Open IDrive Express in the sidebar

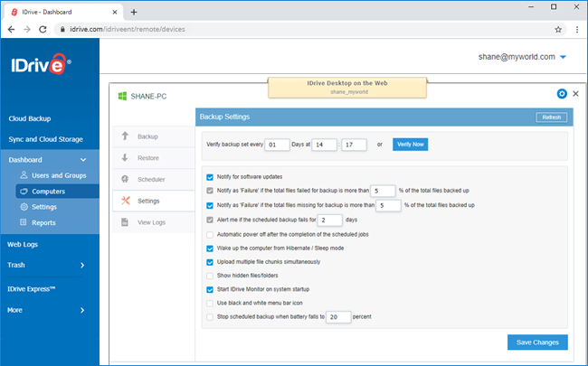[x=32, y=289]
